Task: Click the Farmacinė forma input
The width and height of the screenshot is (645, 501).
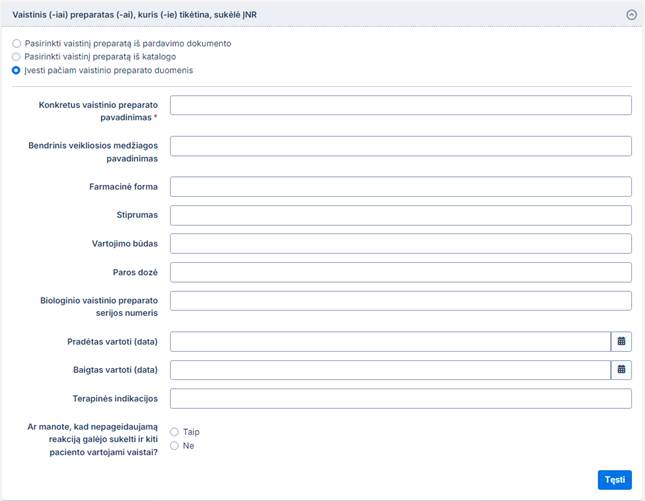Action: click(400, 187)
